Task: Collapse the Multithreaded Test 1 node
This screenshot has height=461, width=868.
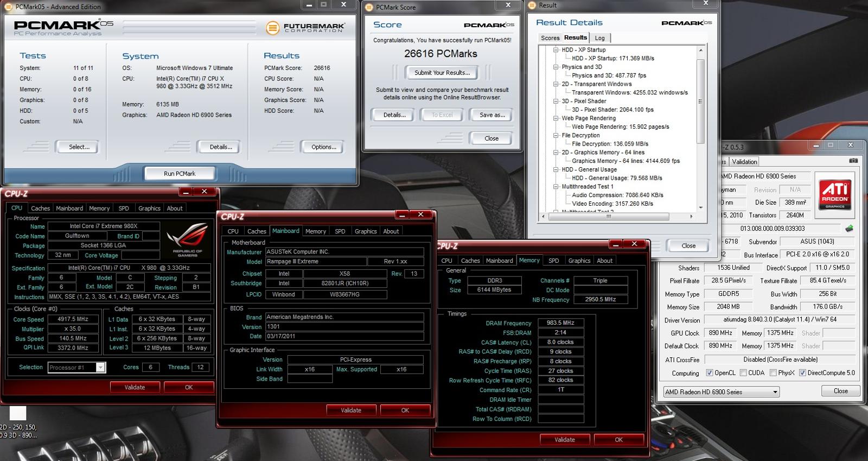Action: [556, 187]
